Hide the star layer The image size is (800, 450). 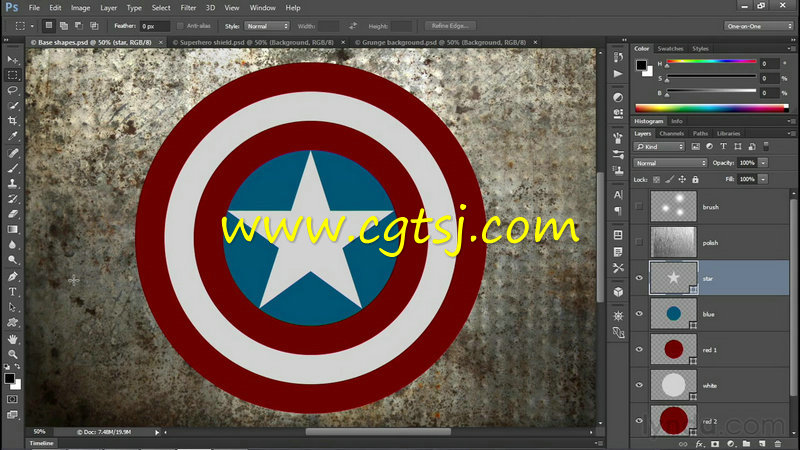point(639,278)
